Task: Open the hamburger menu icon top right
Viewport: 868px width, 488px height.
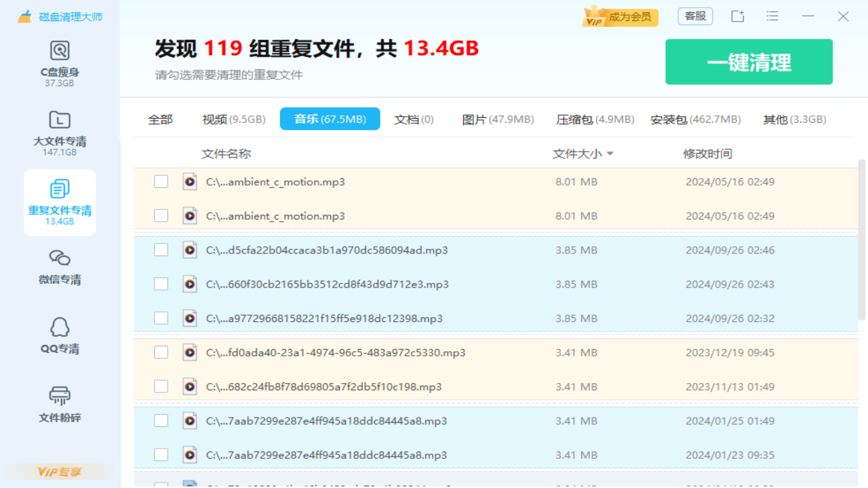Action: 772,16
